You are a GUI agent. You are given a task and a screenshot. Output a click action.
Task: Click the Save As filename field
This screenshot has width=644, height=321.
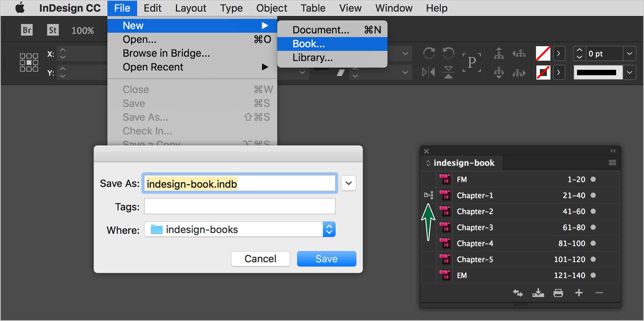pyautogui.click(x=240, y=183)
